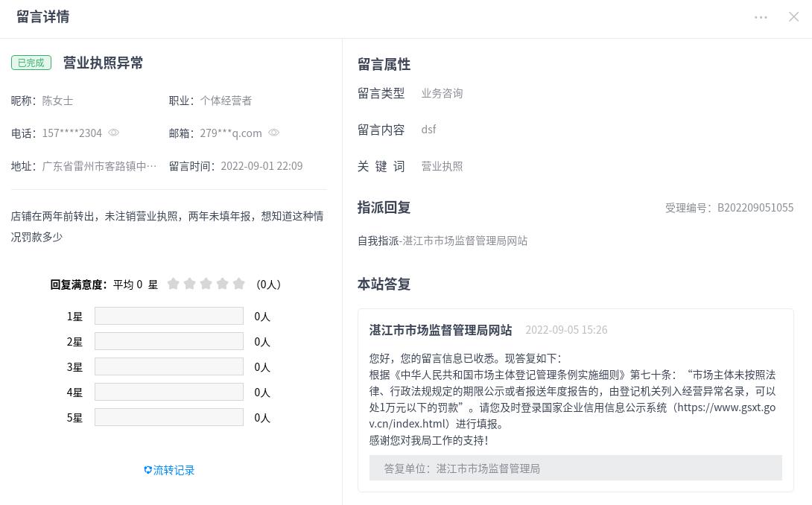
Task: Reveal the full phone number with eye icon
Action: point(114,133)
